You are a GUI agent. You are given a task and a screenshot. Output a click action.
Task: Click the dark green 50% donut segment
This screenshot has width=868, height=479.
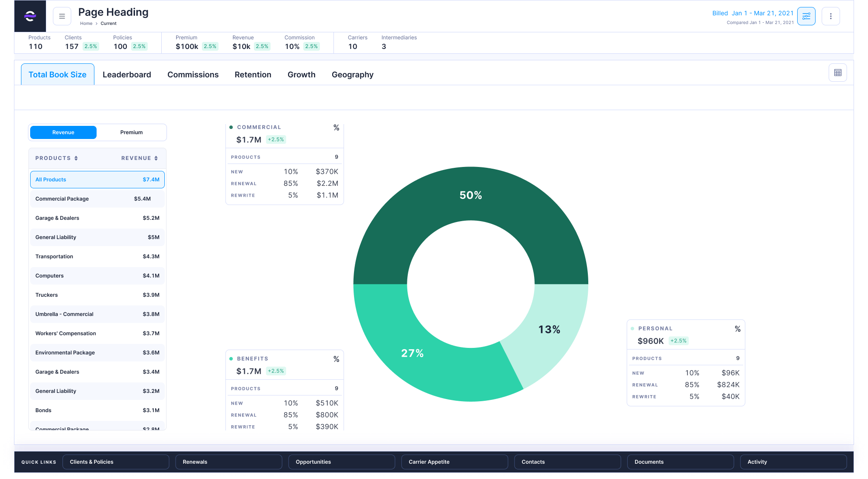(x=470, y=194)
